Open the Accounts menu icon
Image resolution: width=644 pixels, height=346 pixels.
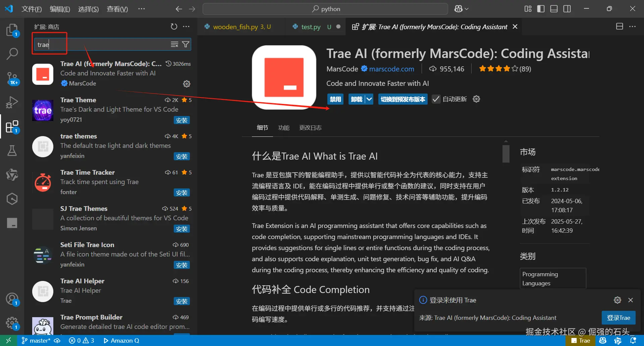(12, 299)
